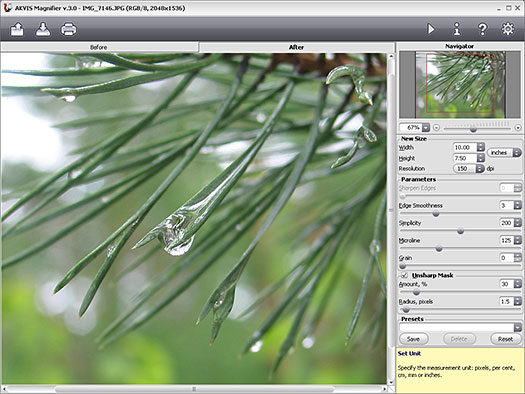Switch to the After tab
525x394 pixels.
click(296, 47)
